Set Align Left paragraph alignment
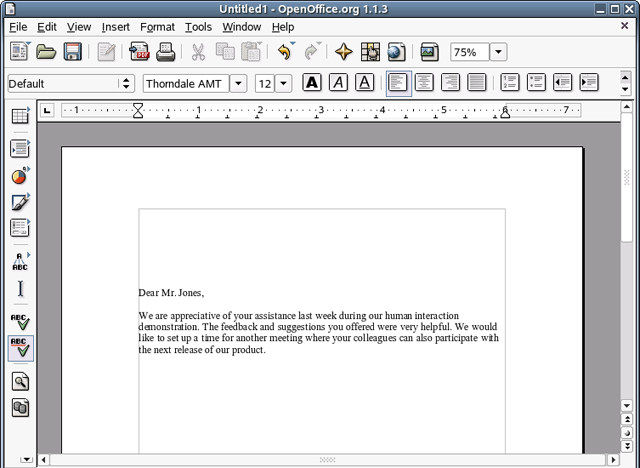This screenshot has width=640, height=468. [x=398, y=83]
